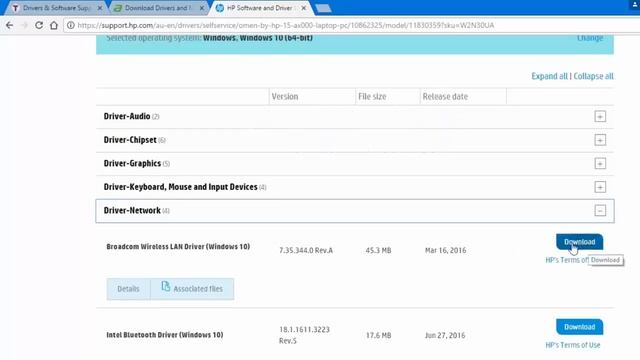Click the 17.6 MB file size
640x360 pixels.
378,336
